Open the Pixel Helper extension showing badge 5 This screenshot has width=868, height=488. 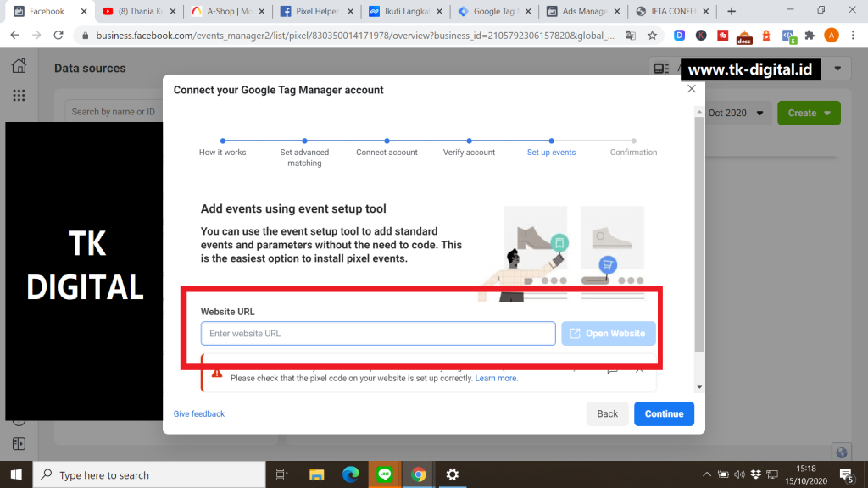coord(788,36)
